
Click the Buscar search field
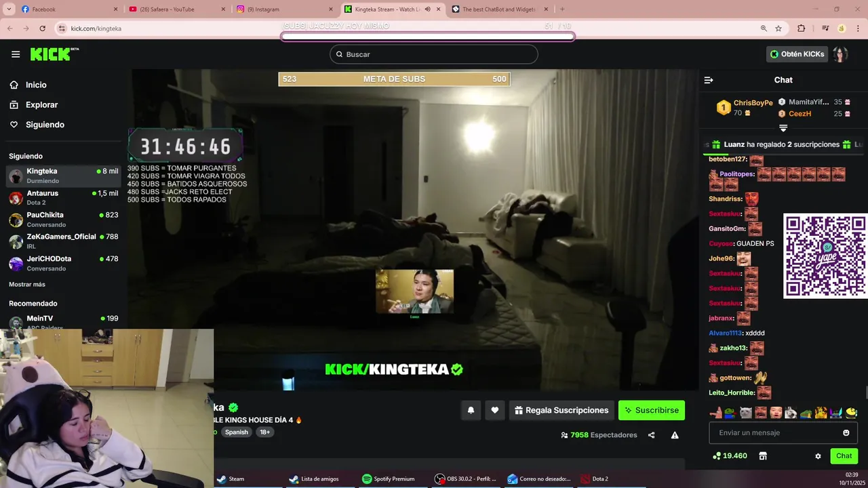coord(434,54)
